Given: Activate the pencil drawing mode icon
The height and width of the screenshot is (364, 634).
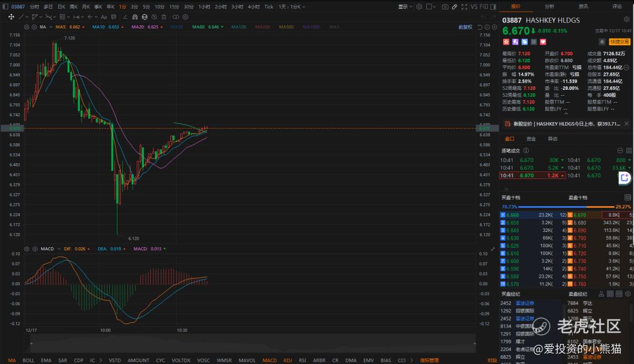Looking at the screenshot, I should tap(454, 6).
